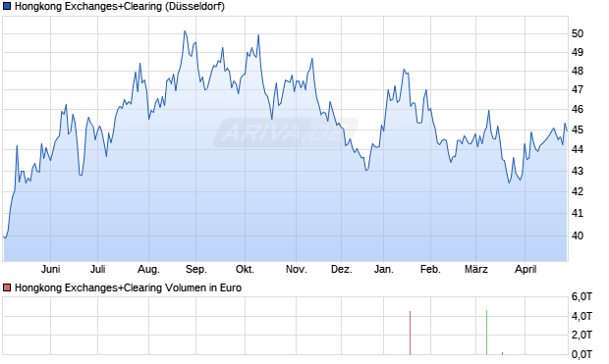Click the 45 price axis value
Image resolution: width=609 pixels, height=364 pixels.
pyautogui.click(x=578, y=130)
